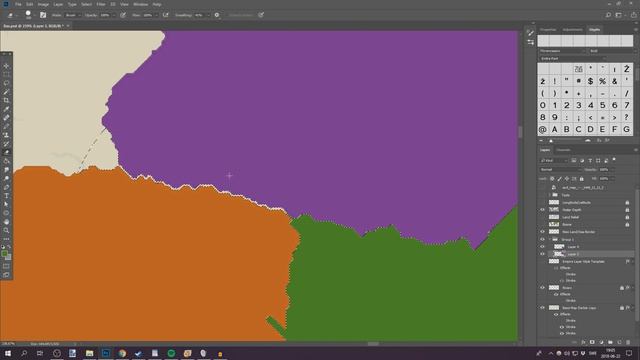
Task: Hide the selected Layer 2 eye
Action: [x=542, y=254]
